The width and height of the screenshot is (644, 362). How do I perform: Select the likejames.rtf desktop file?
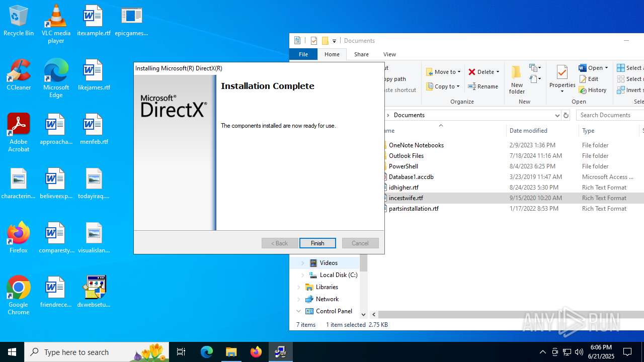pos(94,75)
